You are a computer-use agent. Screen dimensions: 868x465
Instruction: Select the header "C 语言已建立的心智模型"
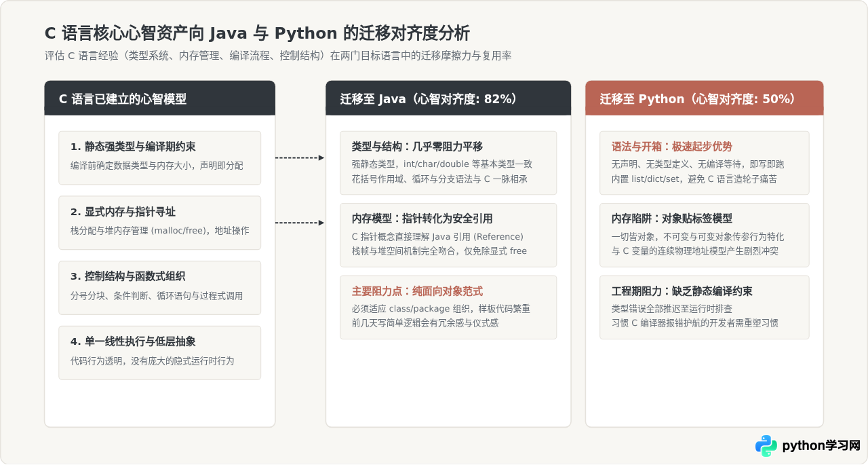tap(123, 99)
